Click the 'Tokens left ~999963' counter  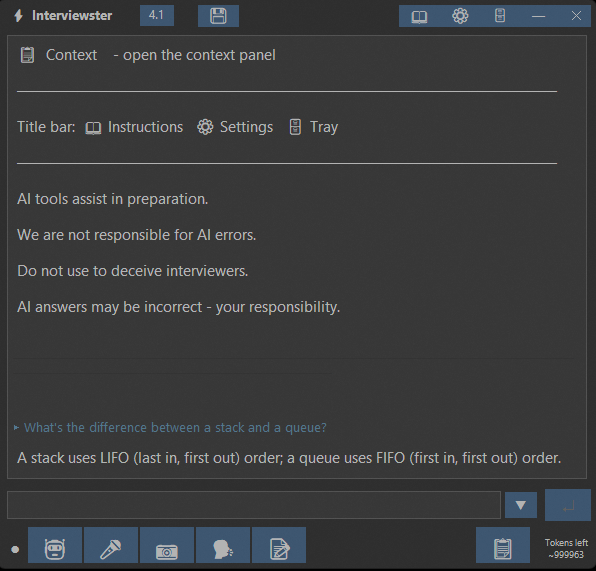click(x=566, y=549)
